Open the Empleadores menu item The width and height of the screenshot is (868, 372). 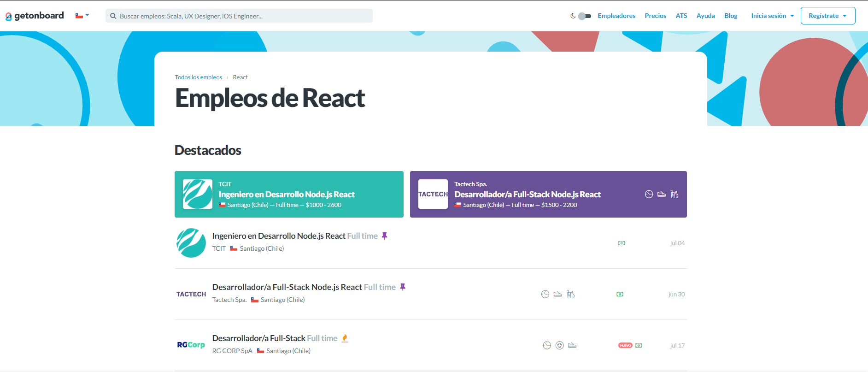616,16
